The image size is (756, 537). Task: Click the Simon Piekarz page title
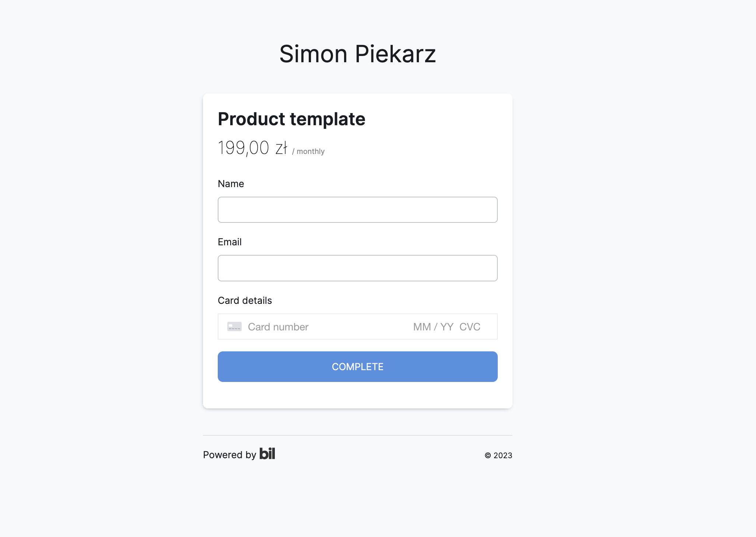(x=357, y=54)
